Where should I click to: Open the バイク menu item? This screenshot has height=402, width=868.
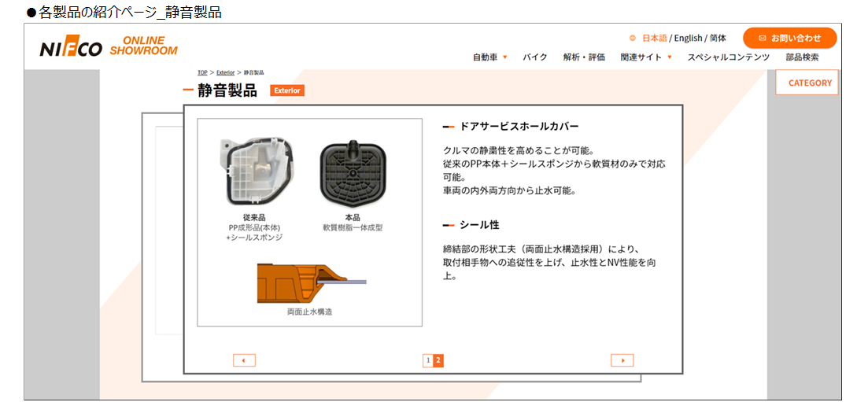[x=535, y=57]
